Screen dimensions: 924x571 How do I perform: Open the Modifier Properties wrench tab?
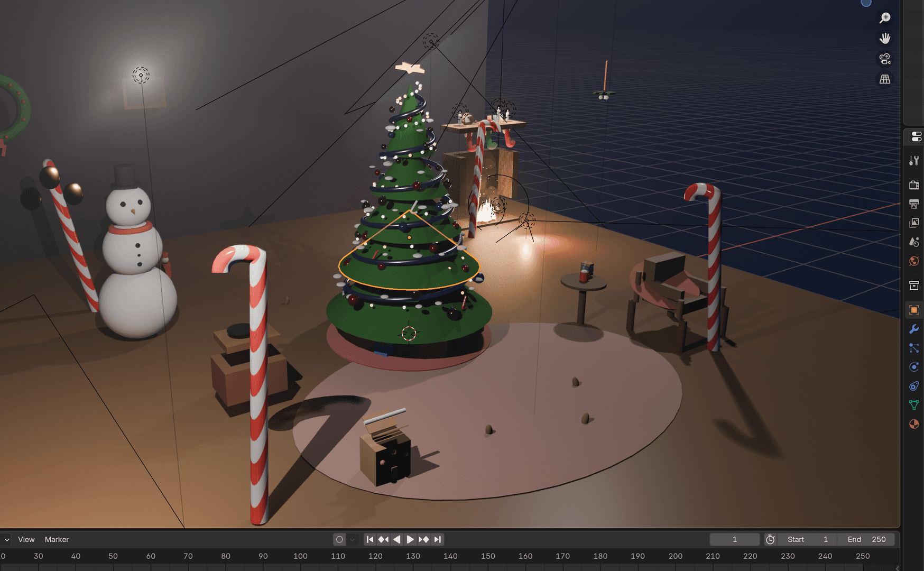pos(914,329)
